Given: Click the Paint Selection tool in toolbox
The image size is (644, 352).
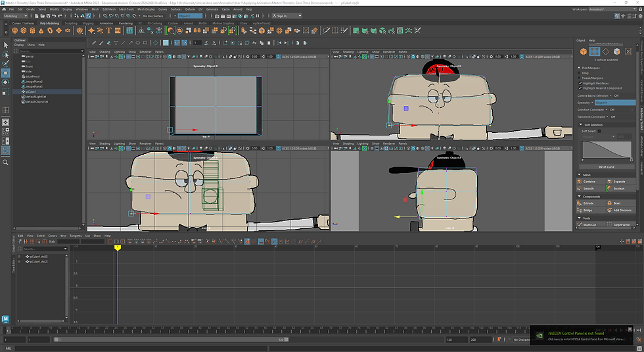Looking at the screenshot, I should click(6, 63).
